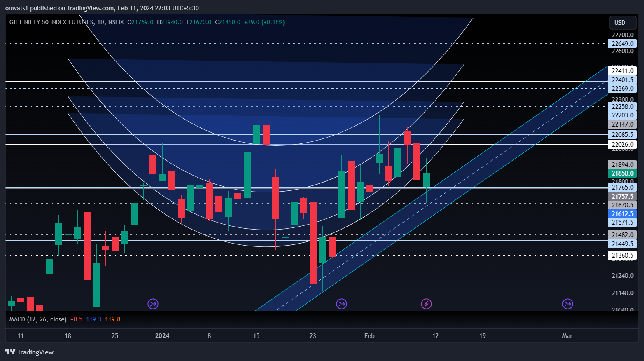Click the 21670.5 price level label
The width and height of the screenshot is (644, 361).
[x=622, y=205]
